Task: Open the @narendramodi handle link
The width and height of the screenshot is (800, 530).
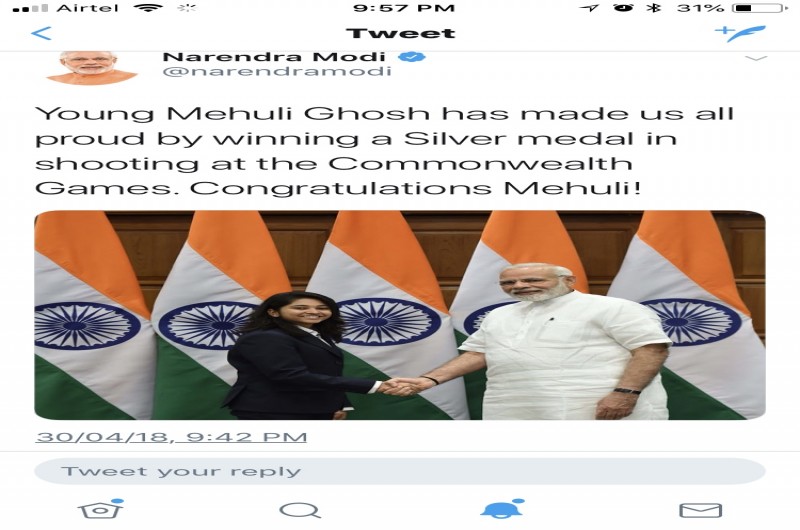Action: tap(277, 71)
